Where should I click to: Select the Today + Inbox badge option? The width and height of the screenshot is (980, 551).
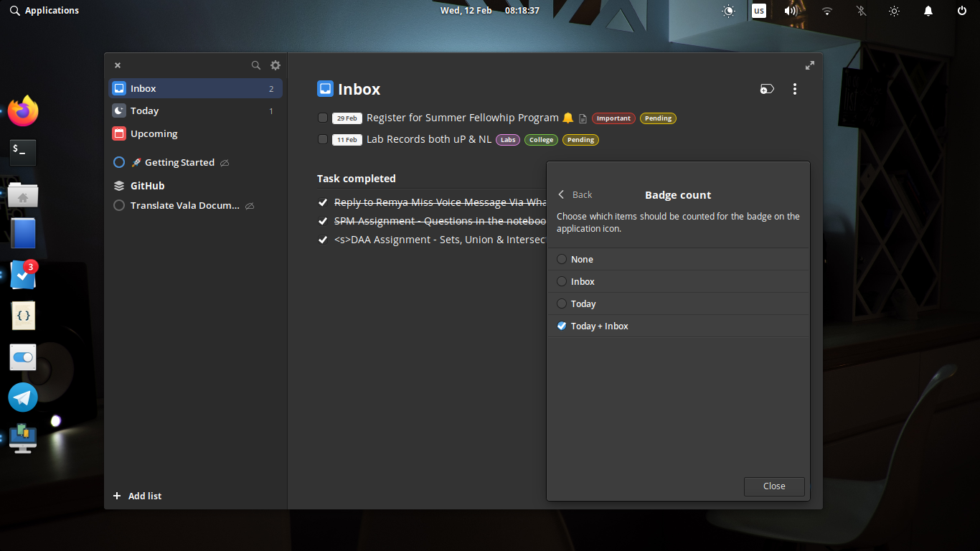(x=678, y=326)
